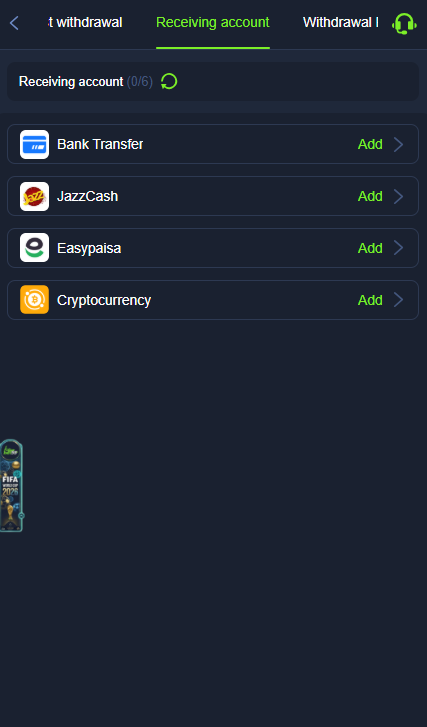Expand Bank Transfer row chevron

398,144
